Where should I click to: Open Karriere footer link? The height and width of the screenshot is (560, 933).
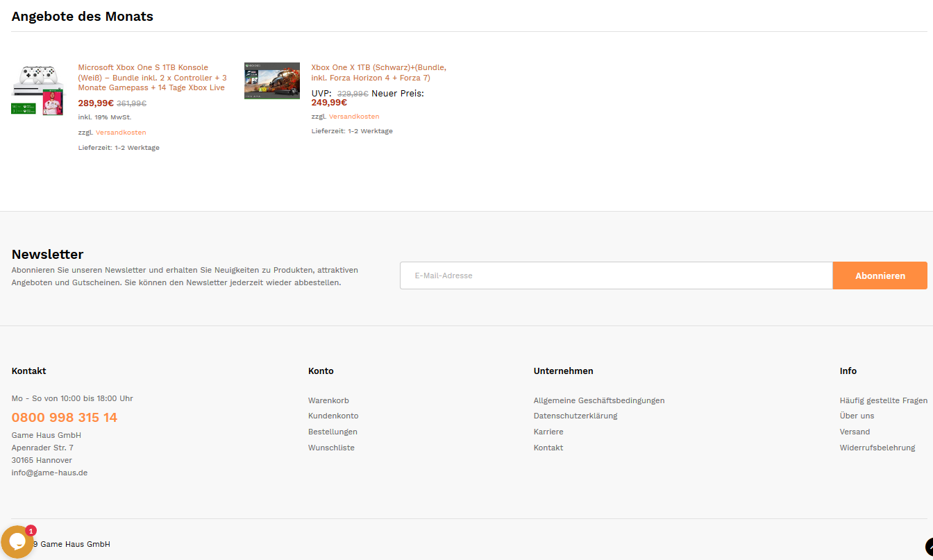pos(548,432)
